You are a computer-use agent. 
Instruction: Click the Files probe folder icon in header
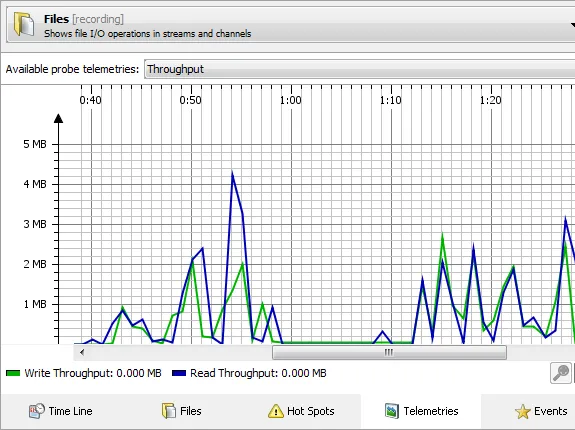click(24, 24)
